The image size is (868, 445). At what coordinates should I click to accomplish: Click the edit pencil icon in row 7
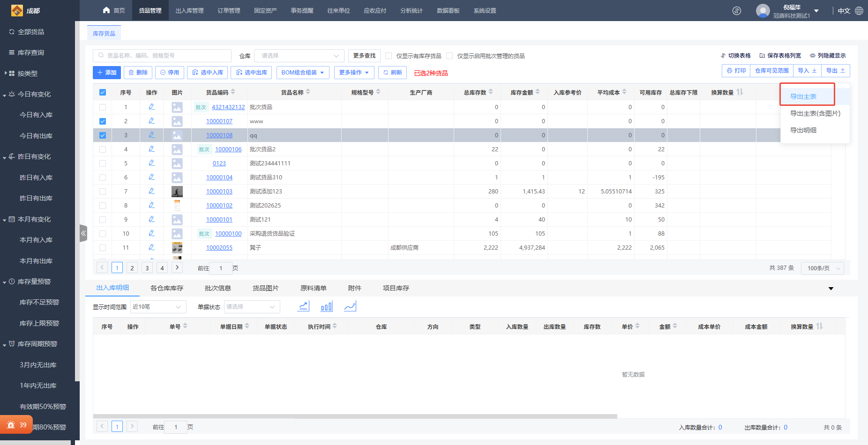[151, 191]
